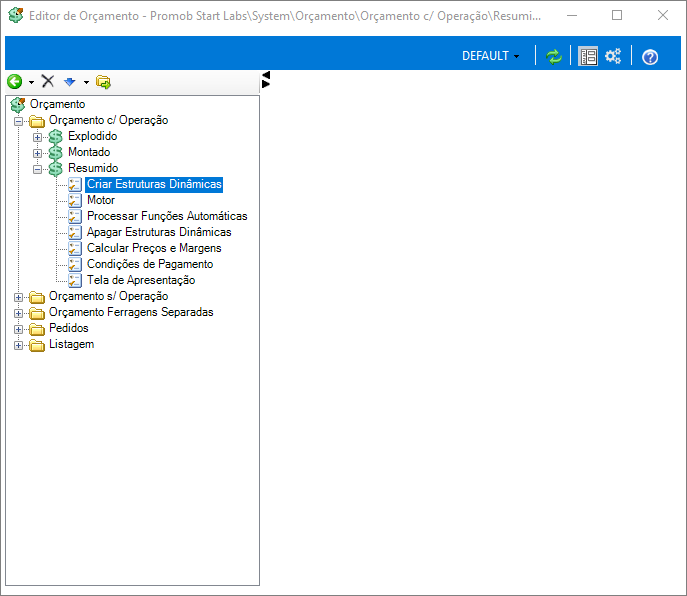Click the Listagem label
This screenshot has width=687, height=596.
click(x=71, y=344)
